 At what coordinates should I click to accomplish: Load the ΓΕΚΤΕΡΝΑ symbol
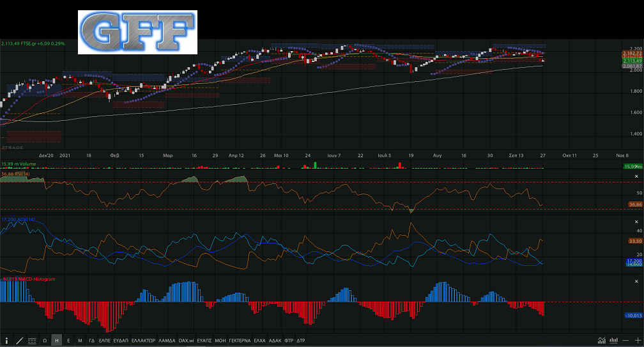coord(240,341)
